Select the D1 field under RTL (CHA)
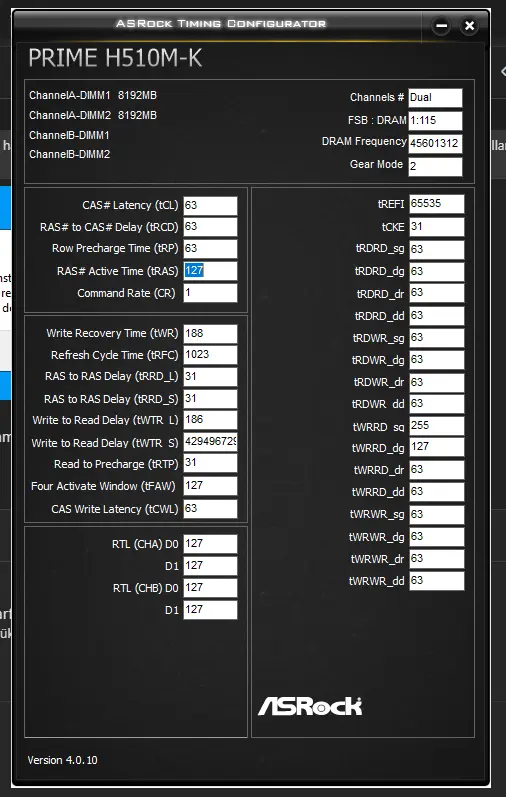506x797 pixels. click(x=210, y=566)
